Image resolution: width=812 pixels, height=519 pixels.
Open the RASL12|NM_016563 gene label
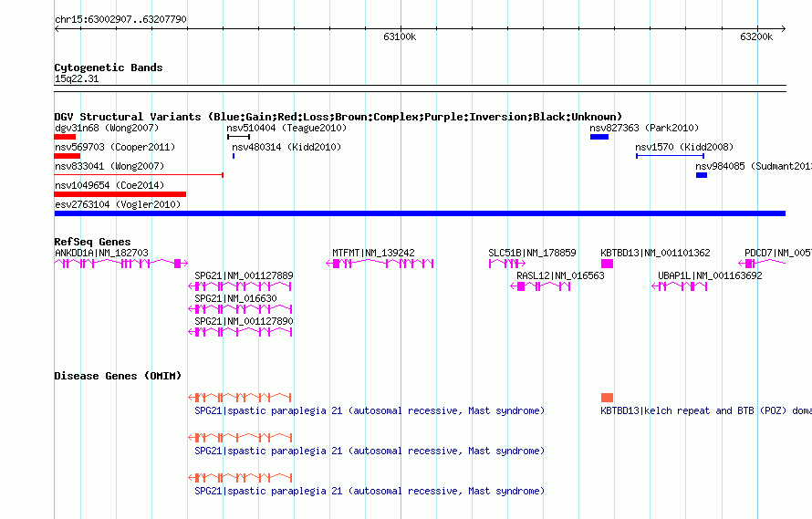point(560,275)
